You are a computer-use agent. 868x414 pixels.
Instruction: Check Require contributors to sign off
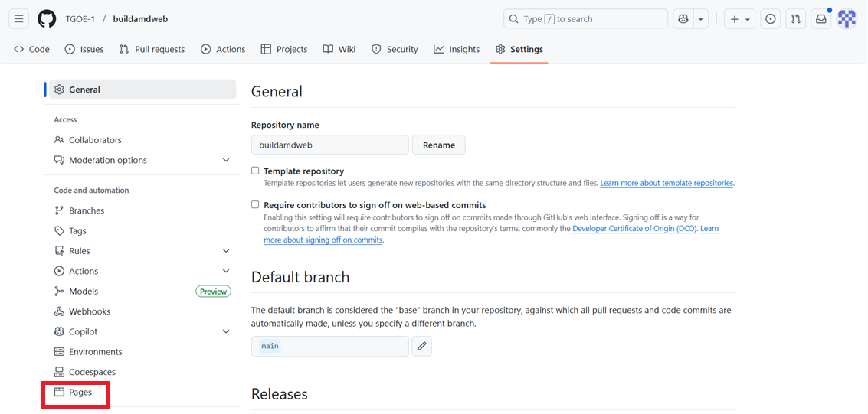pos(255,205)
